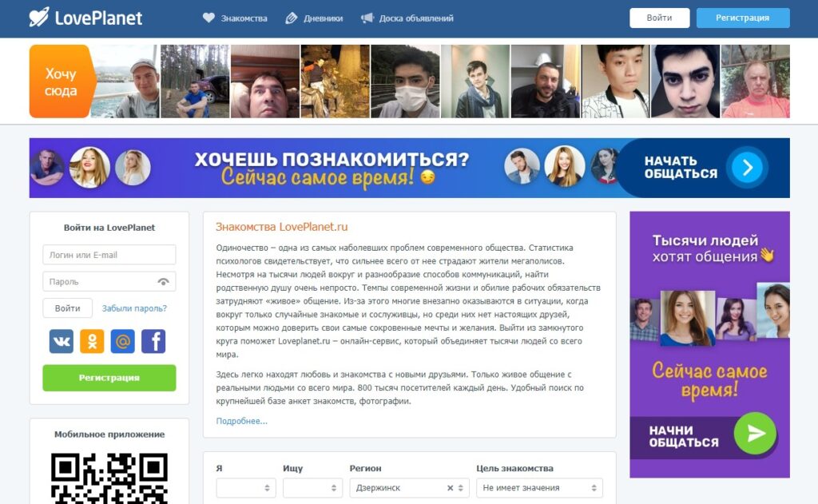Sign in with the Facebook icon
The width and height of the screenshot is (818, 504).
[x=153, y=341]
